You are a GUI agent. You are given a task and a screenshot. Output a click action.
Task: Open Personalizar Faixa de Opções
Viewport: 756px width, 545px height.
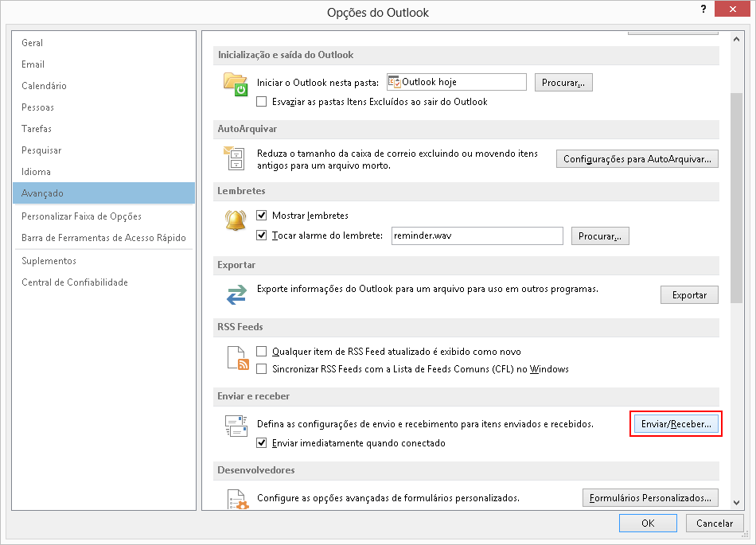coord(103,216)
